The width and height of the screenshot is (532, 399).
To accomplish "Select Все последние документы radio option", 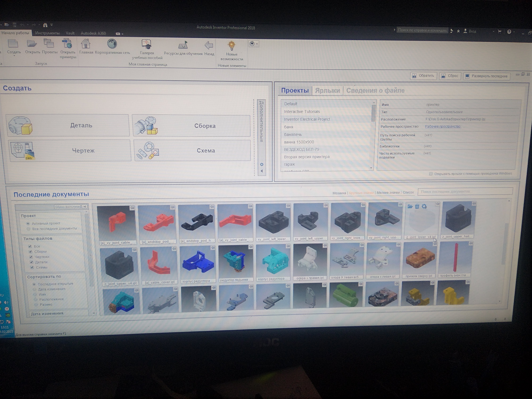I will (29, 229).
